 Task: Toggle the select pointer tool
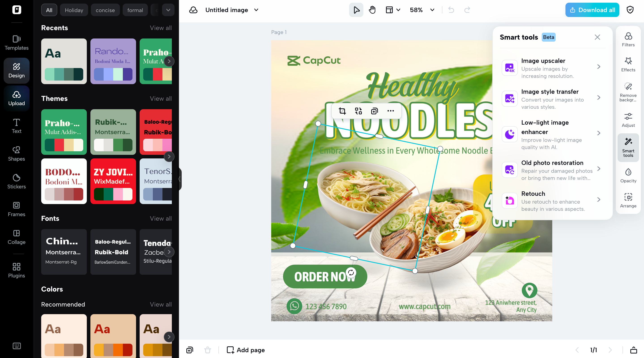(x=356, y=10)
